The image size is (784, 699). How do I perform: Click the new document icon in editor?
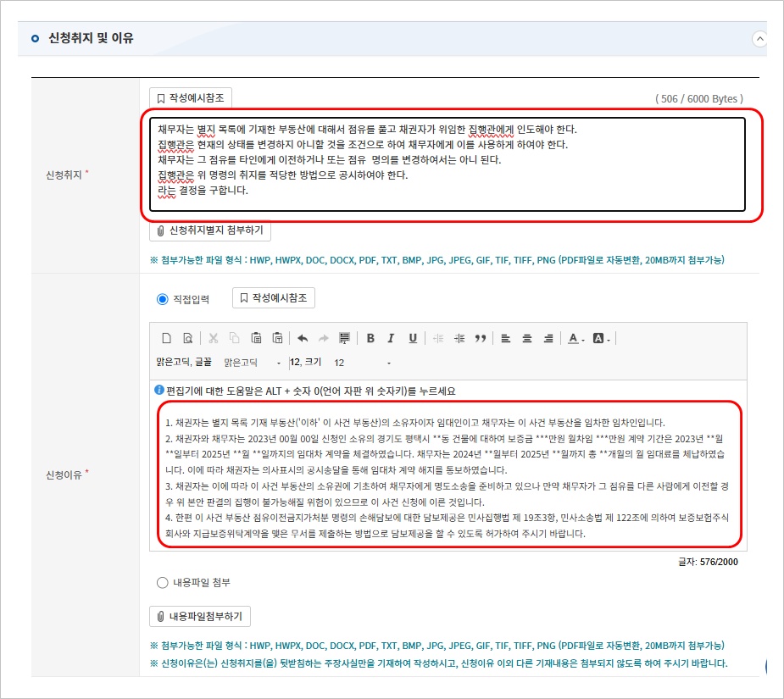tap(166, 339)
